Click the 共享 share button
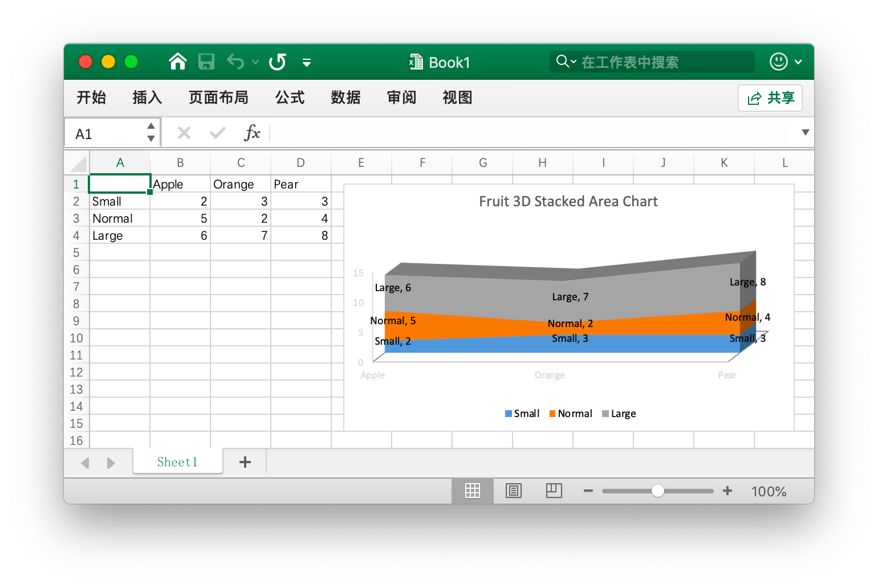878x588 pixels. pyautogui.click(x=770, y=97)
